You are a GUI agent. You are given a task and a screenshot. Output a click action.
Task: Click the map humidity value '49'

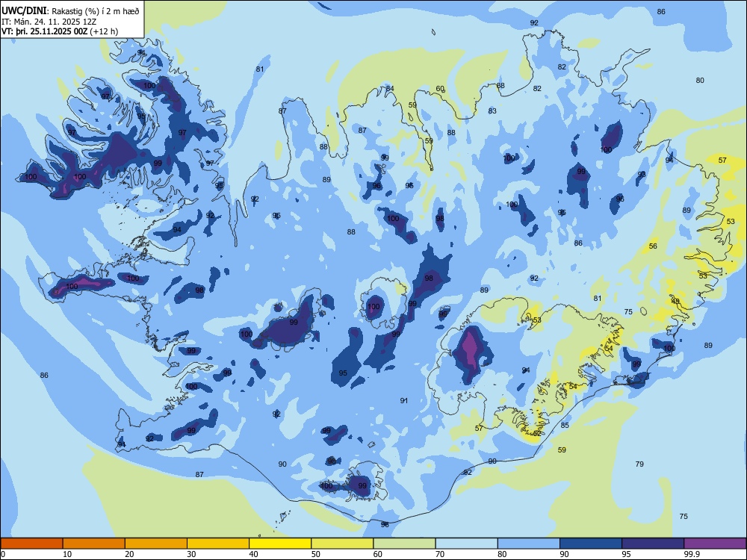tap(675, 301)
